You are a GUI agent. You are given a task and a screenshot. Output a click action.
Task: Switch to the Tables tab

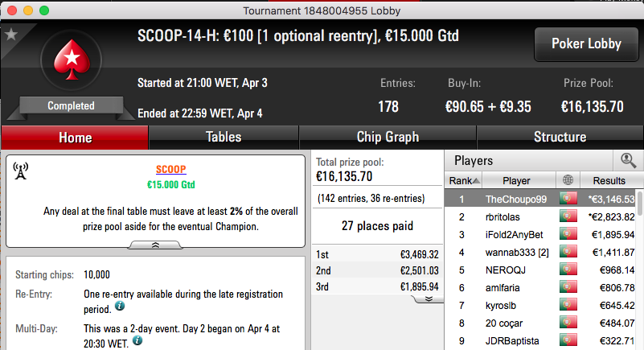point(224,138)
